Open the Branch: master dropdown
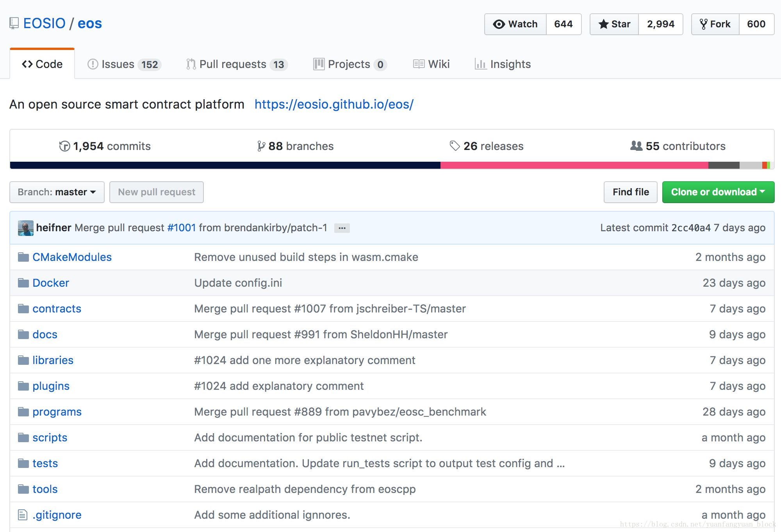The height and width of the screenshot is (532, 781). pos(57,192)
